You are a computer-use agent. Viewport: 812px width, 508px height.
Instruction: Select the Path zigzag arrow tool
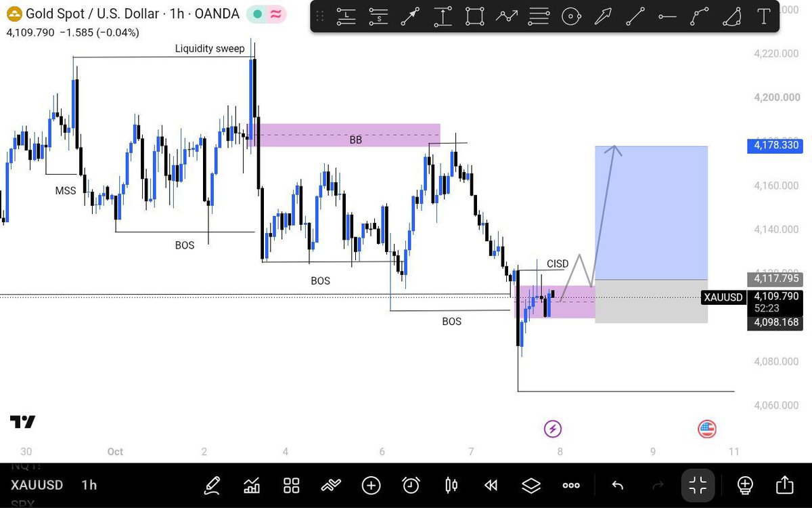coord(507,17)
